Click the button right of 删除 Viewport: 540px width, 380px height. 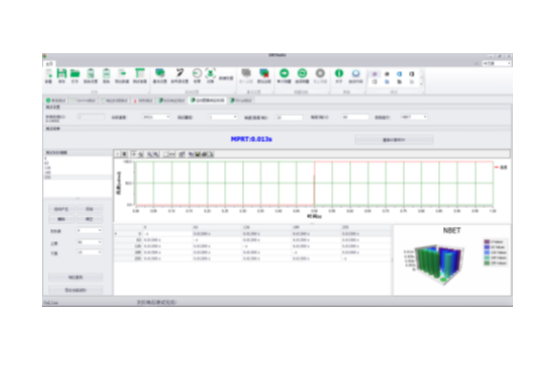click(89, 219)
